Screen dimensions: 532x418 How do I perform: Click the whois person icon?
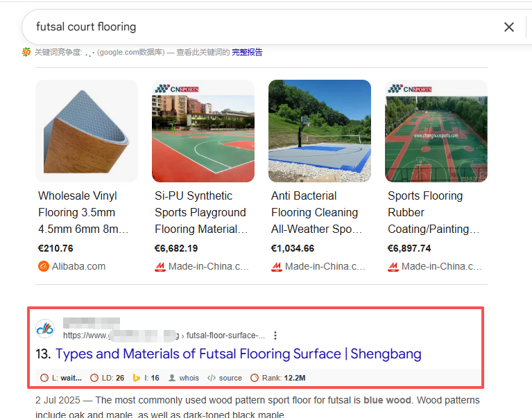[x=172, y=378]
